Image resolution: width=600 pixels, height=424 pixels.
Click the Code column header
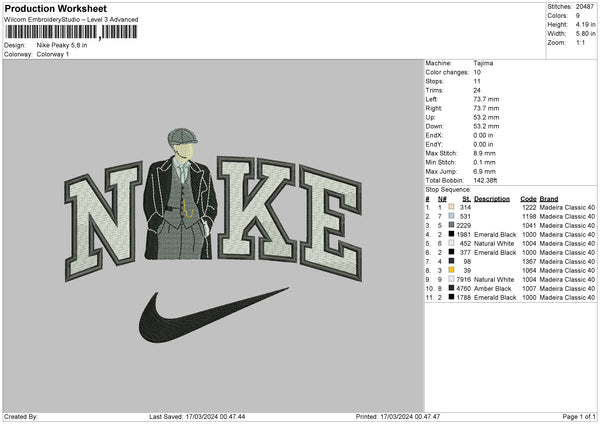528,197
